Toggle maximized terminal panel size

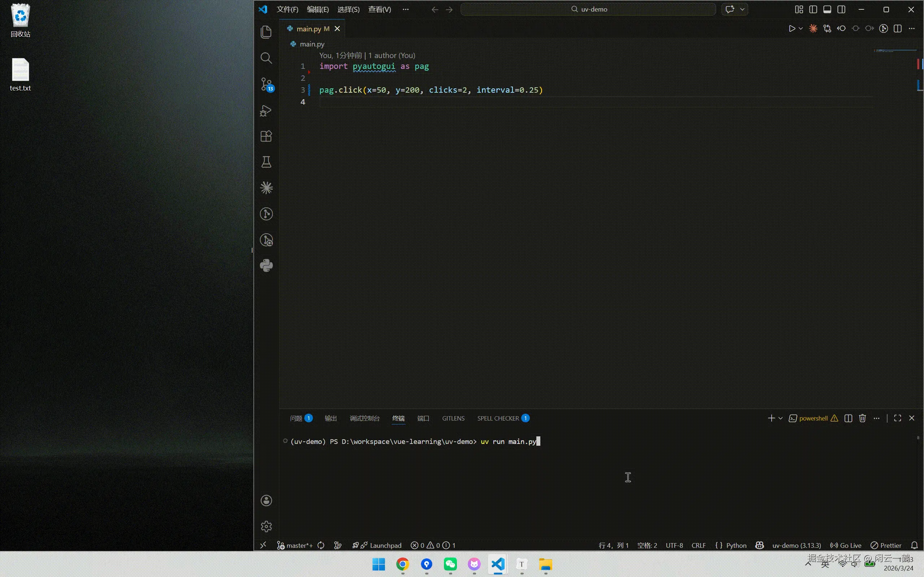898,418
